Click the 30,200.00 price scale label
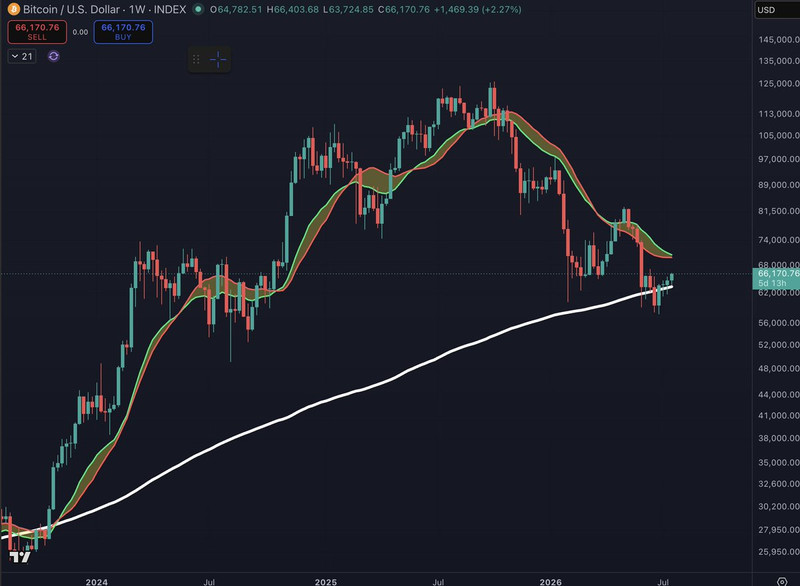Screen dimensions: 800x586 click(x=779, y=507)
